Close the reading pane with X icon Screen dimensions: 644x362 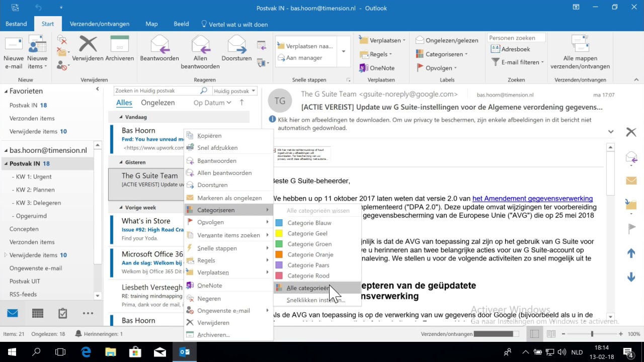pos(631,132)
